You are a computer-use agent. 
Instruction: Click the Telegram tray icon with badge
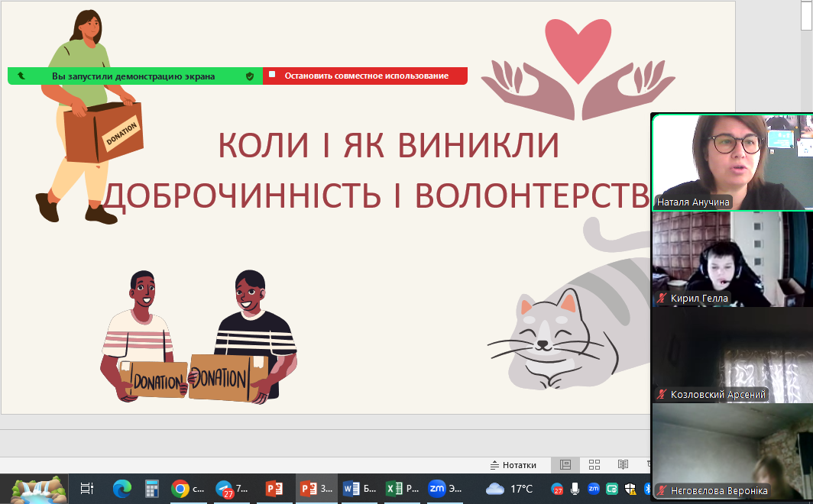[x=557, y=489]
